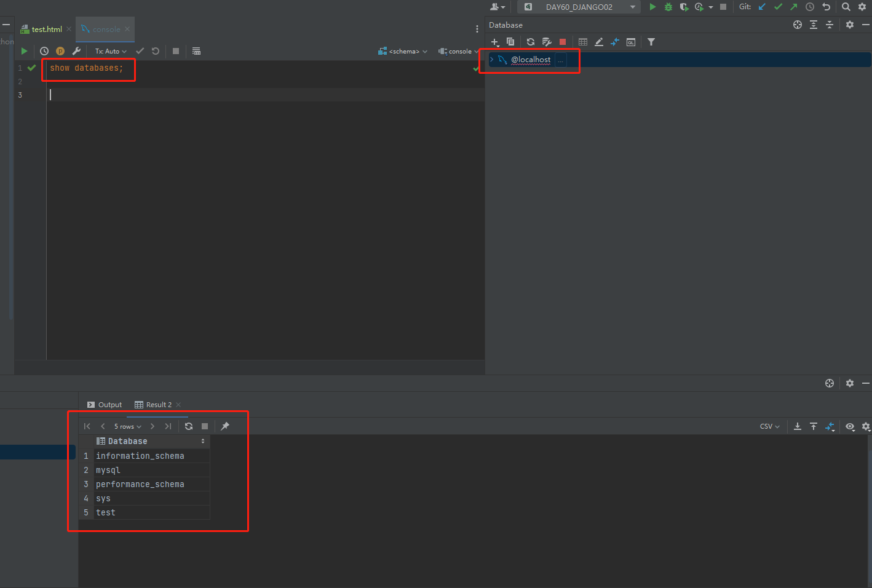Open table editor icon in Database toolbar
872x588 pixels.
click(583, 42)
